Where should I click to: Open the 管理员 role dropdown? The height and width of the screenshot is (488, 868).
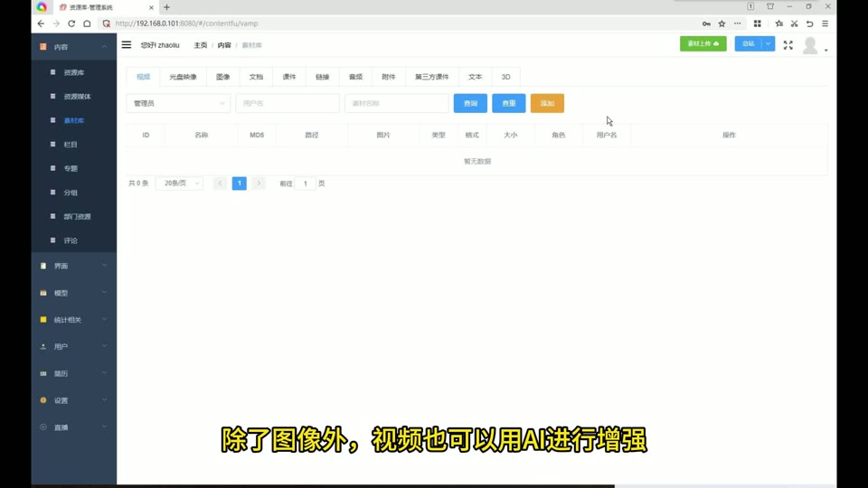point(178,103)
